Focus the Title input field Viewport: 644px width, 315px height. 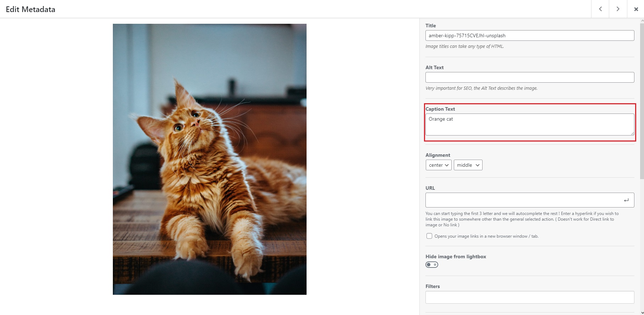(x=529, y=35)
